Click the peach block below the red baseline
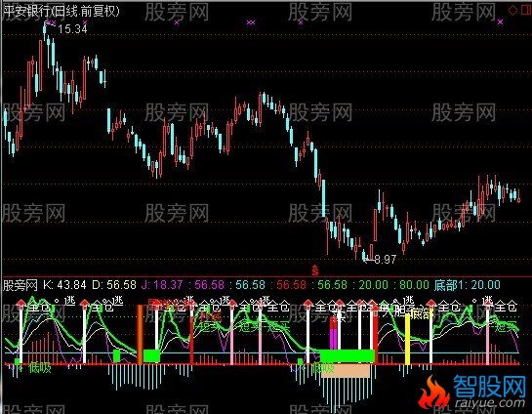Screen dimensions: 532x414 pos(346,371)
